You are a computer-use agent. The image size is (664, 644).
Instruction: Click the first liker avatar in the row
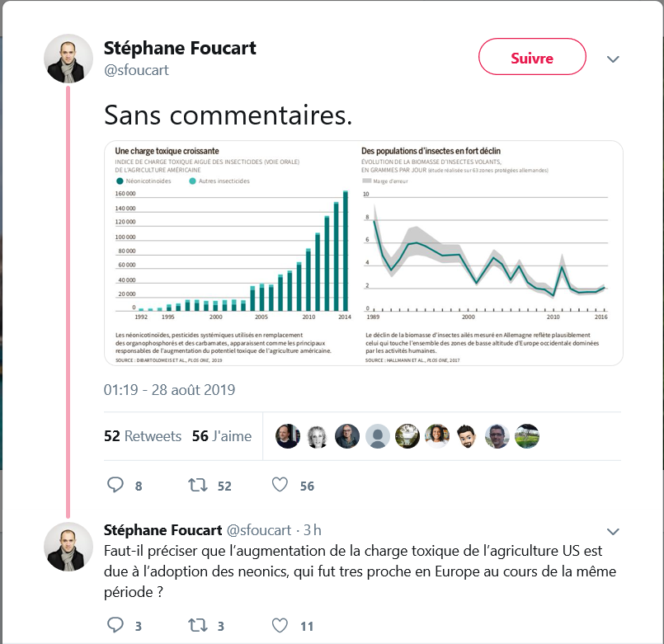(287, 436)
